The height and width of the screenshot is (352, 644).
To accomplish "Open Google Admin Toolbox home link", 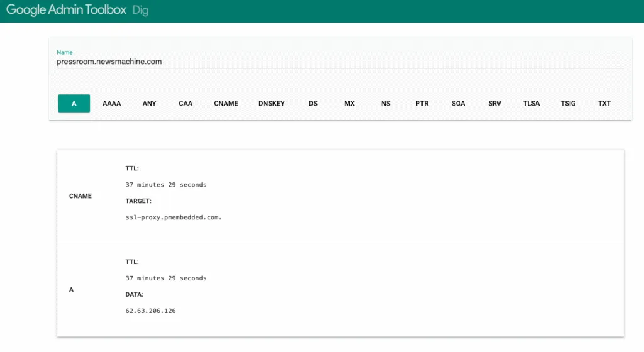I will [65, 11].
